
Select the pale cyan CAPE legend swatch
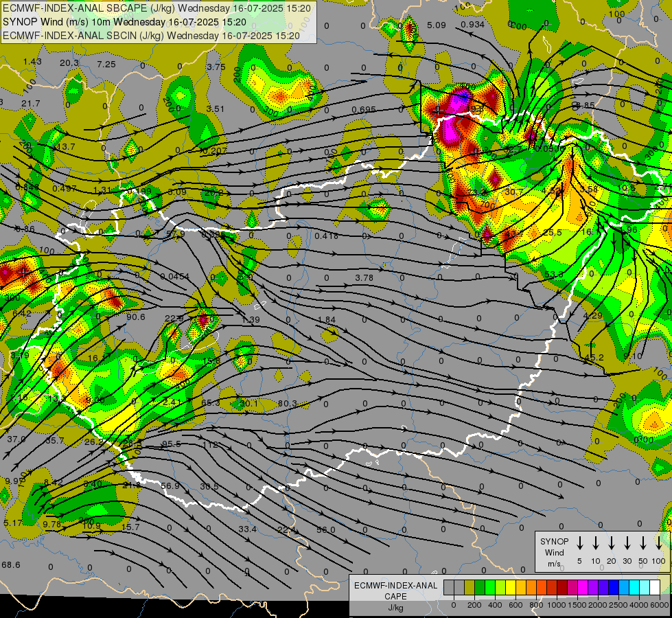click(644, 587)
